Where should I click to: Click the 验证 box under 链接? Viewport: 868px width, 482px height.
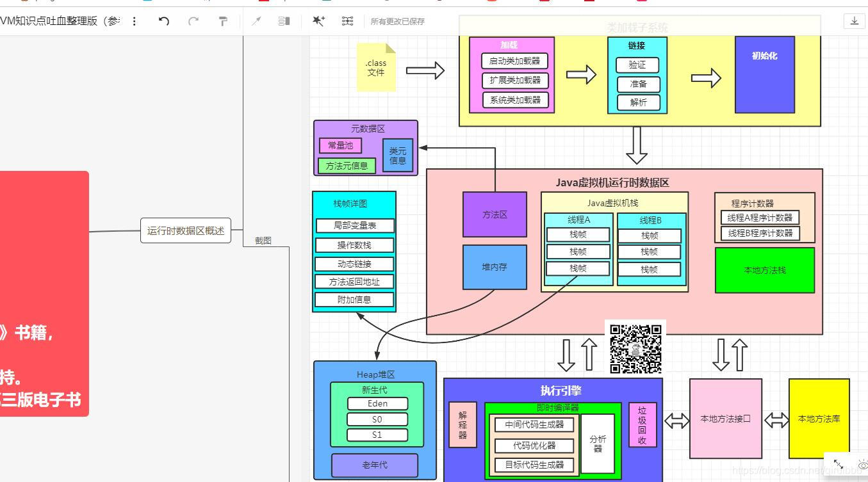(x=637, y=65)
